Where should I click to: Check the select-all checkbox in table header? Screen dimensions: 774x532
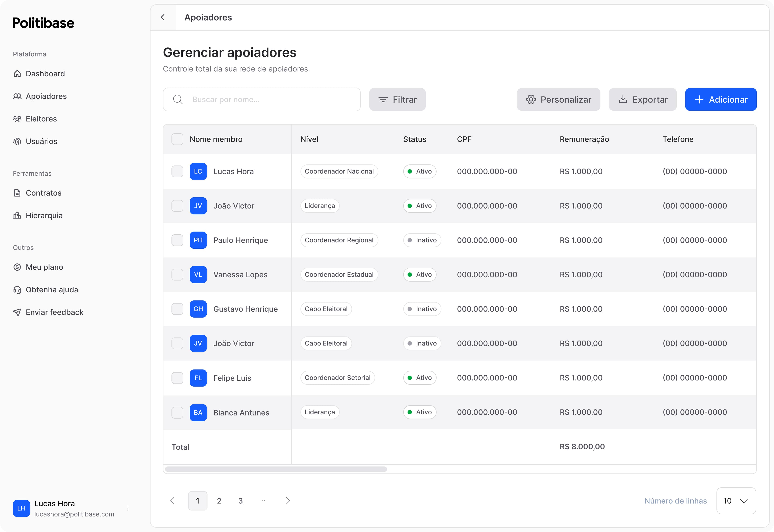coord(177,139)
